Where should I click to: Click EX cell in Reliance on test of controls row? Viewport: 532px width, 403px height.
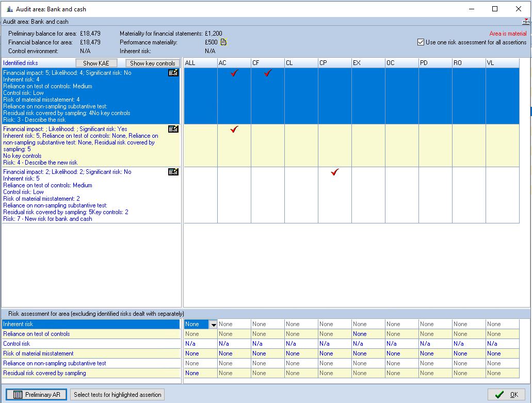(x=368, y=334)
